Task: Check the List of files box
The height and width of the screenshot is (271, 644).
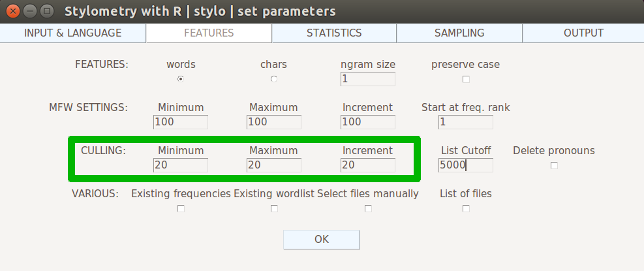Action: (466, 208)
